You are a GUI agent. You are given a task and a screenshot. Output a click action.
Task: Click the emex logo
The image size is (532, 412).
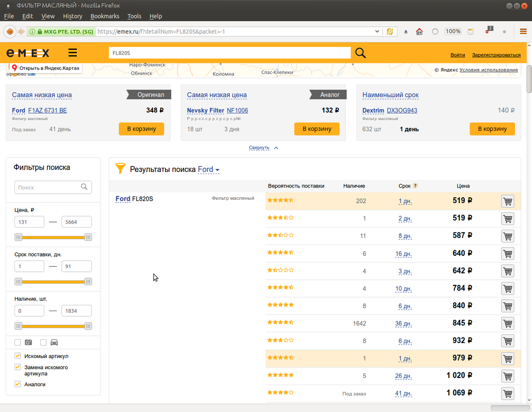(x=28, y=53)
